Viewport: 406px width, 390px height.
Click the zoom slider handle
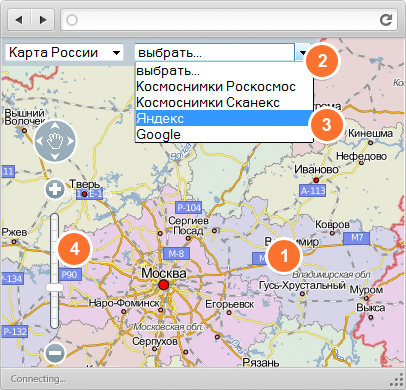(55, 287)
